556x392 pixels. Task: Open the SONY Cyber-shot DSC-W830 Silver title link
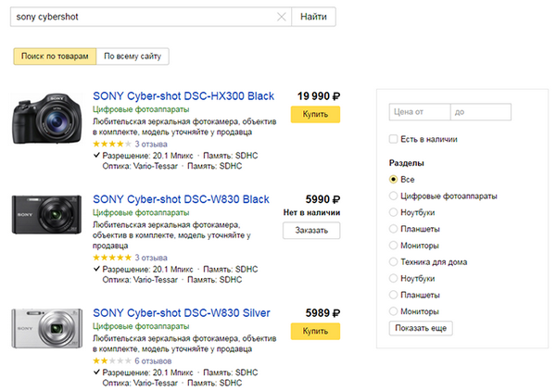click(x=182, y=313)
